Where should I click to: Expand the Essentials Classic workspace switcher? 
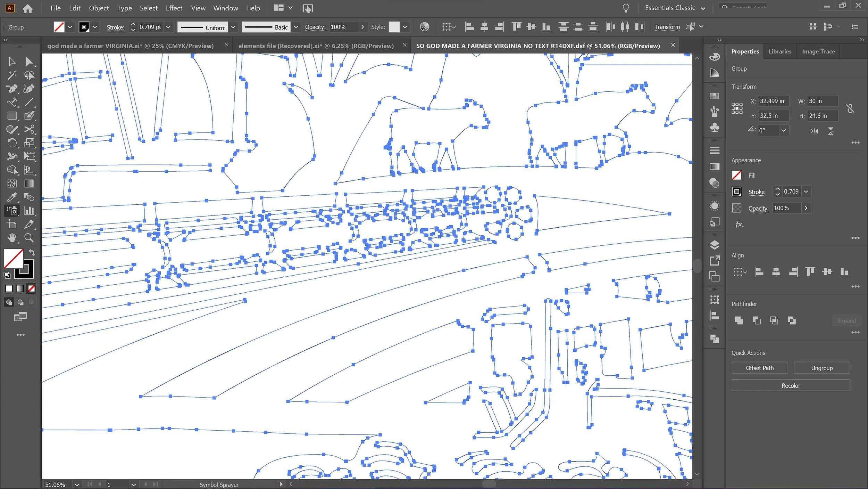tap(703, 8)
